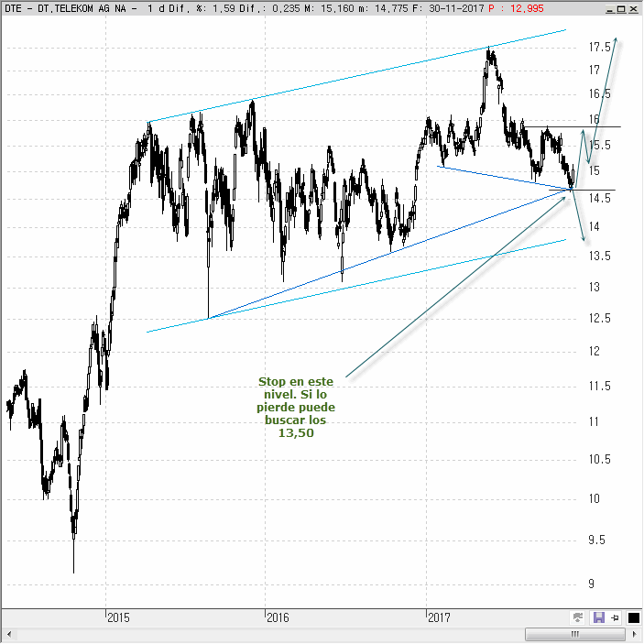Click the 9.5 price axis label
The image size is (644, 644).
click(x=596, y=540)
